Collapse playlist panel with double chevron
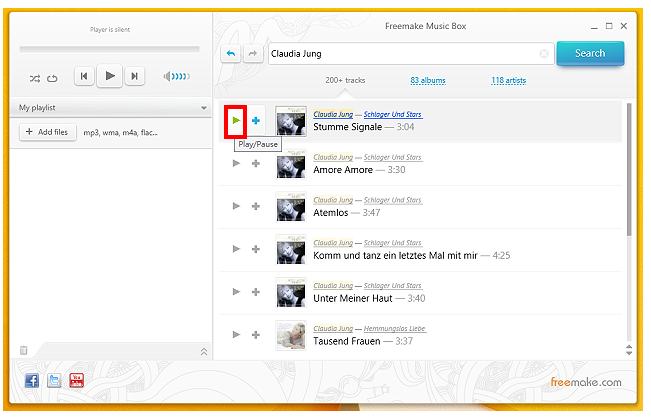Screen dimensions: 651x417 pyautogui.click(x=204, y=352)
